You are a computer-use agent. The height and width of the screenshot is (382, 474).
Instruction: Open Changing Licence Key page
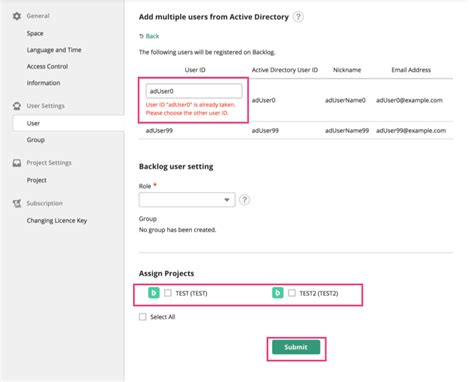pyautogui.click(x=57, y=221)
